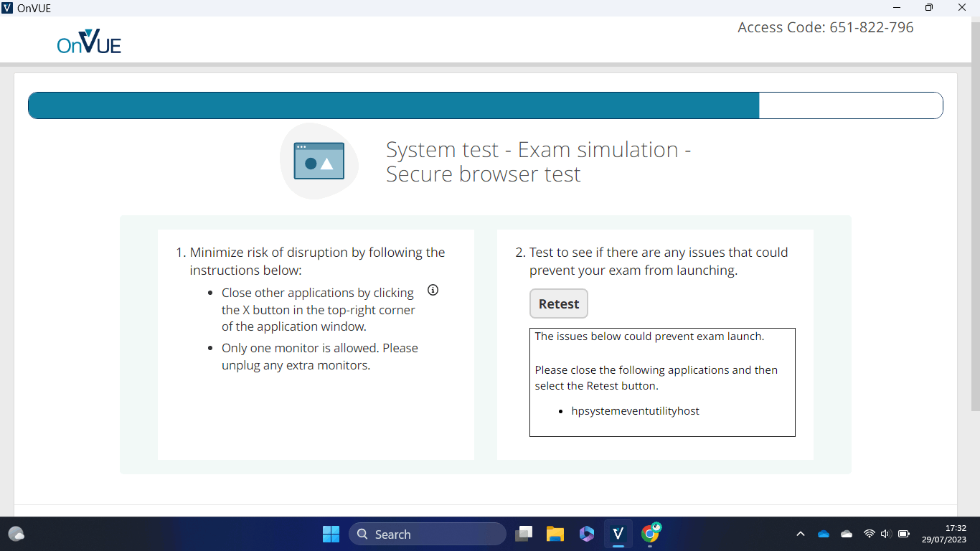This screenshot has width=980, height=551.
Task: Click the test progress bar
Action: click(486, 105)
